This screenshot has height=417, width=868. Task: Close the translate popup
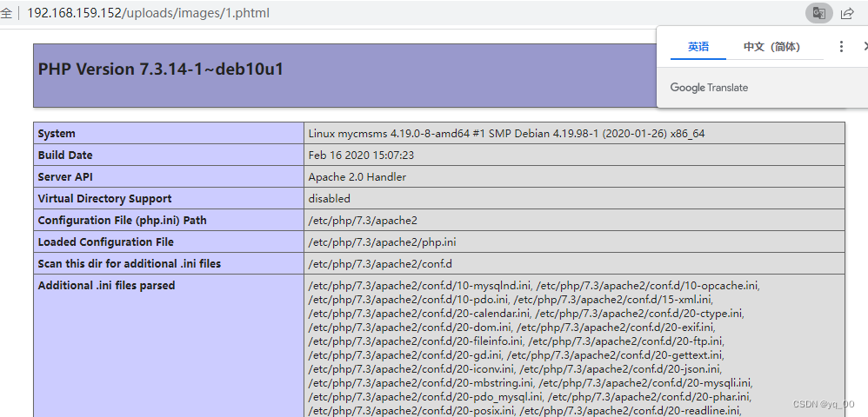point(865,46)
